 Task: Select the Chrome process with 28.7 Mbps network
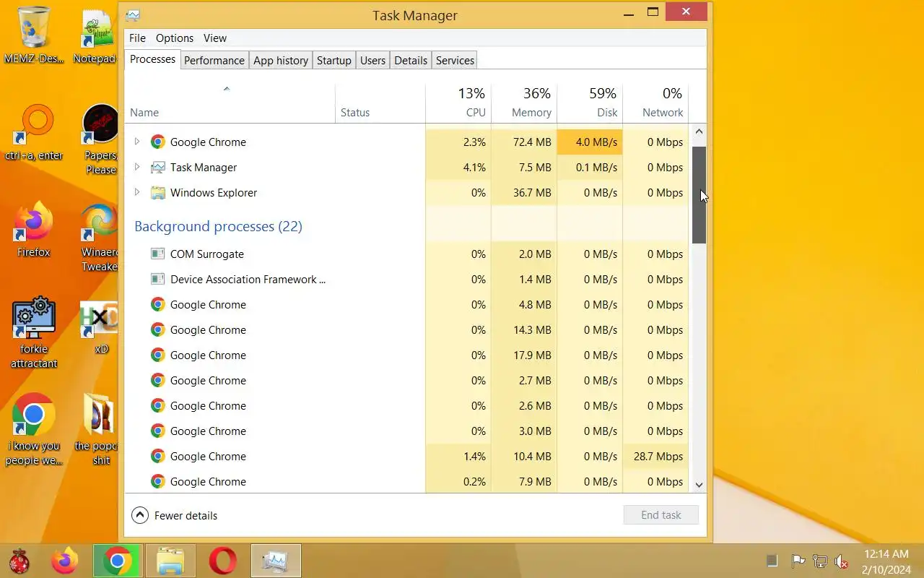click(x=406, y=457)
